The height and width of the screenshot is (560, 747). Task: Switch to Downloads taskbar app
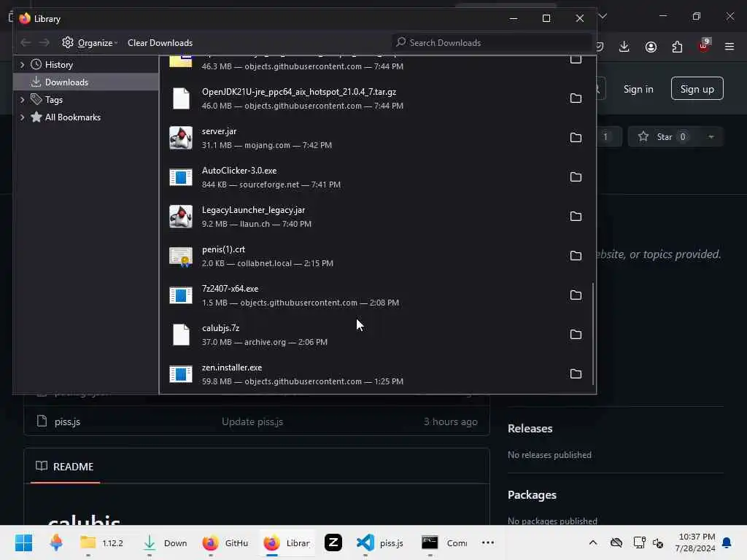[166, 542]
